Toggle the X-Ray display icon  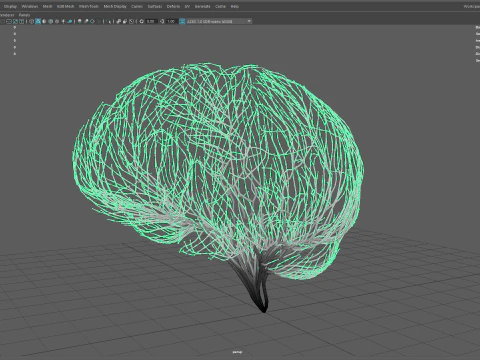pos(119,21)
